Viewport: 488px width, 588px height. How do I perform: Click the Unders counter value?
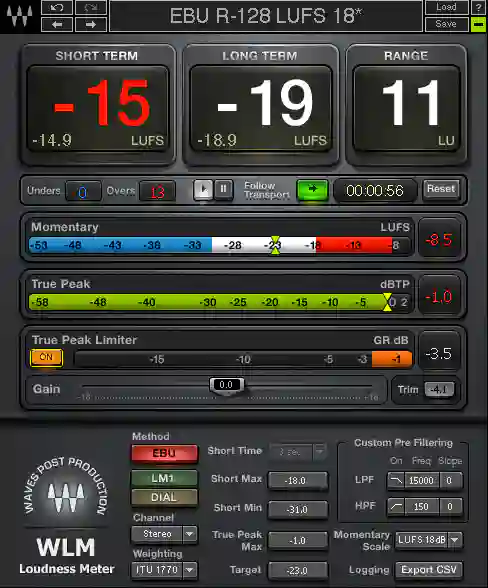pos(83,191)
